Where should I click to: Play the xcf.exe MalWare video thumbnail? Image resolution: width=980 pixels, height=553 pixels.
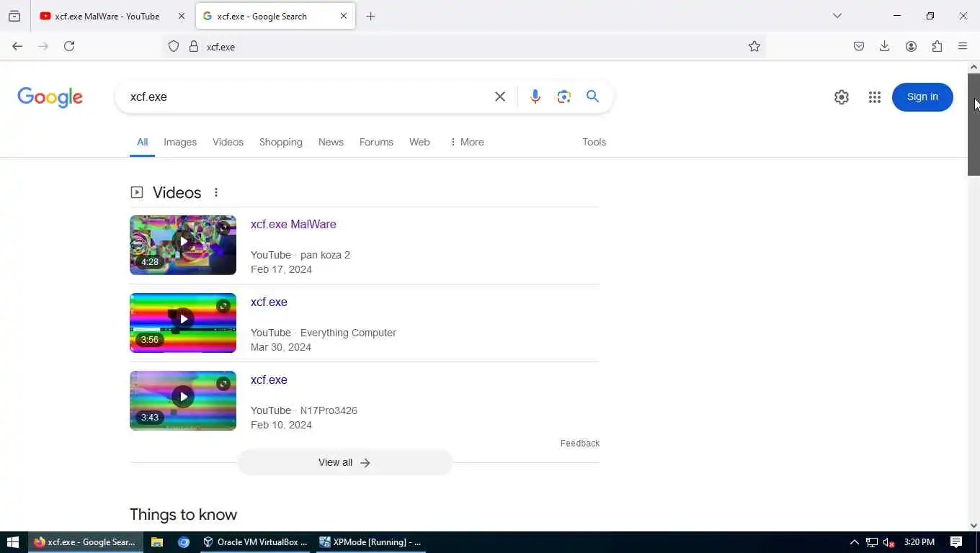(x=183, y=245)
